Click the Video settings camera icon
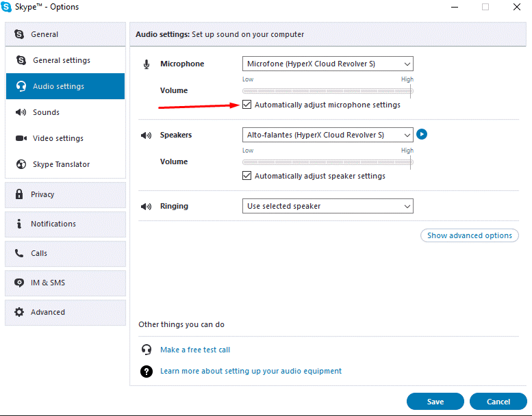This screenshot has width=532, height=416. point(21,138)
